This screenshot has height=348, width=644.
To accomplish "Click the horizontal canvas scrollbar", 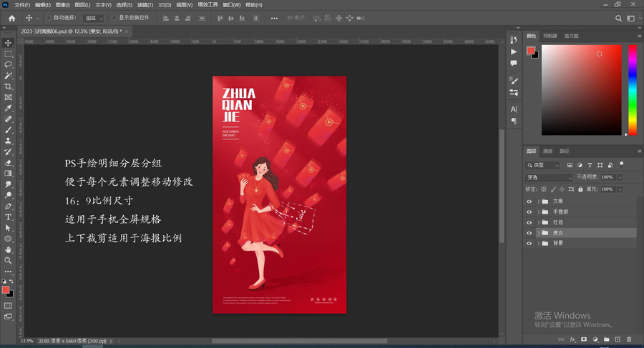I will (x=299, y=341).
